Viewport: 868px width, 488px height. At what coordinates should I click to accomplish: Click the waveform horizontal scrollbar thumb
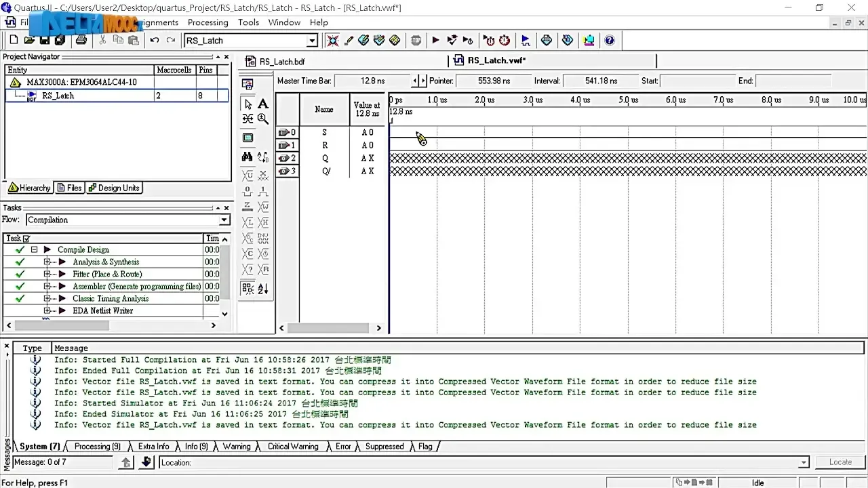coord(328,328)
